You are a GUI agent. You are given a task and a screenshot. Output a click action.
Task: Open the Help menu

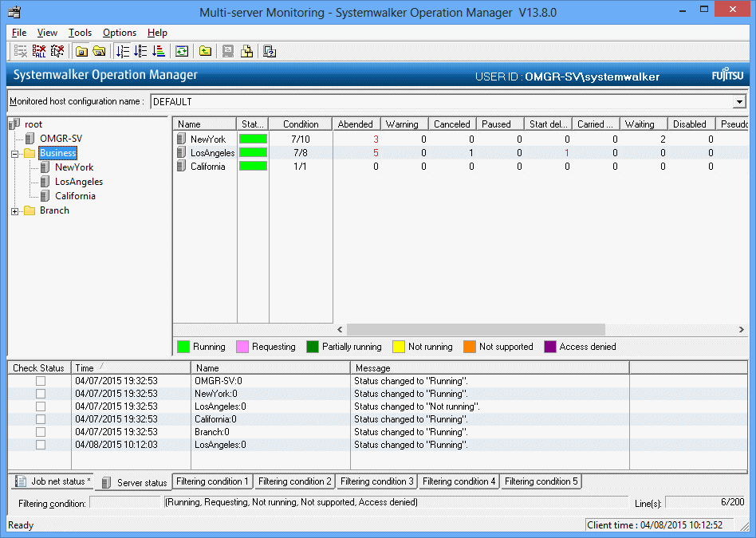pyautogui.click(x=157, y=33)
